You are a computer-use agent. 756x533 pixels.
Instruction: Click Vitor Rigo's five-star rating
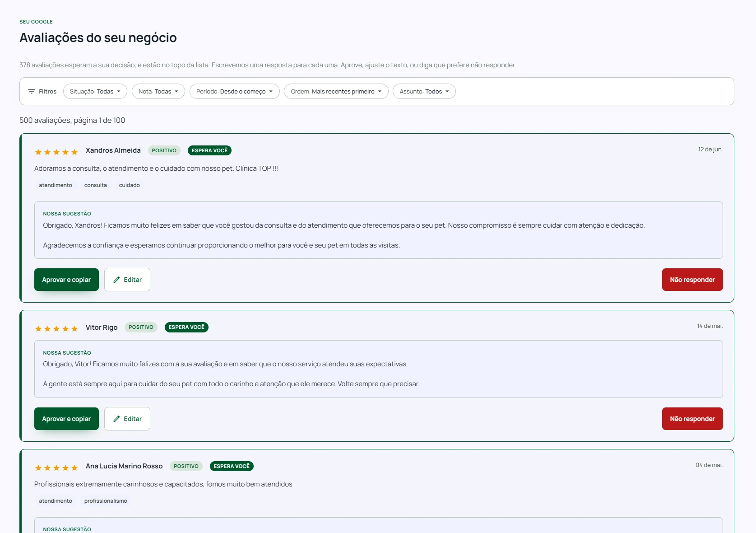(x=56, y=329)
